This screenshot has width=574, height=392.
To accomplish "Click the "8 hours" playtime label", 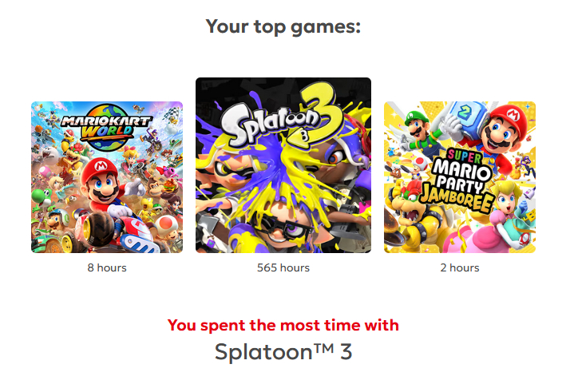I will (x=107, y=268).
